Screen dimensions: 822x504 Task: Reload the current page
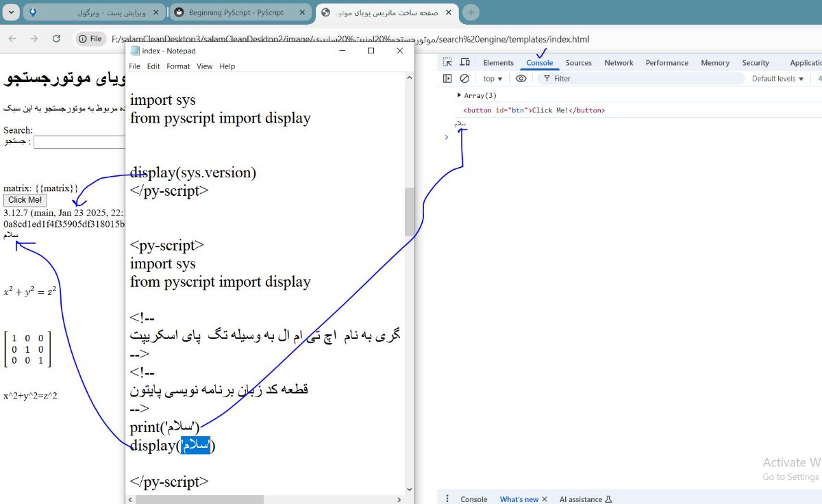pos(57,39)
